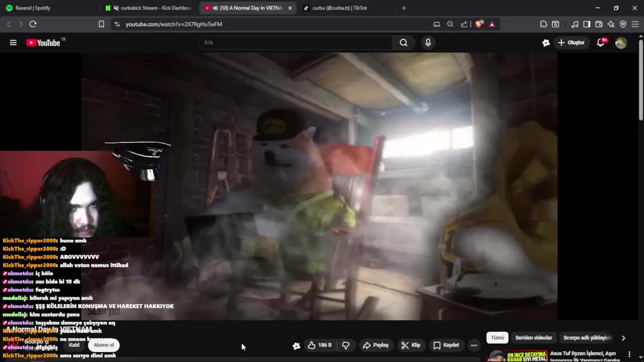Click the address bar URL youtube.com/watch
This screenshot has width=644, height=362.
[174, 24]
